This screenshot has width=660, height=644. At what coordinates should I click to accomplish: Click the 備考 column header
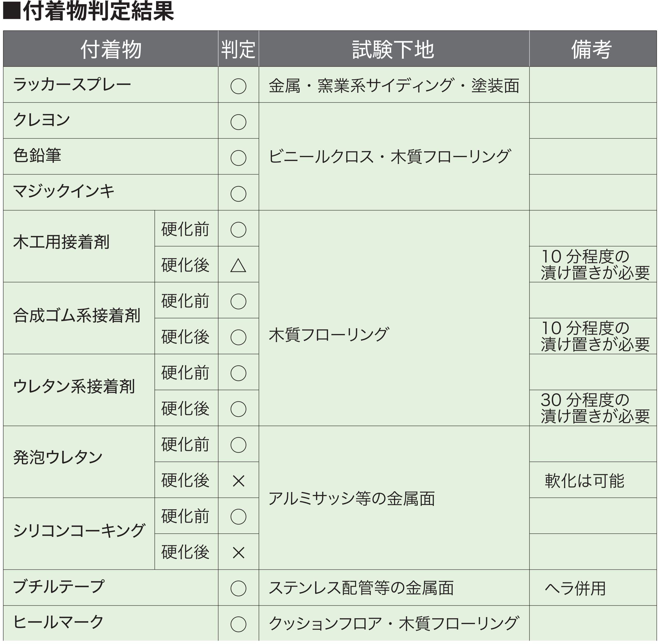pyautogui.click(x=592, y=49)
